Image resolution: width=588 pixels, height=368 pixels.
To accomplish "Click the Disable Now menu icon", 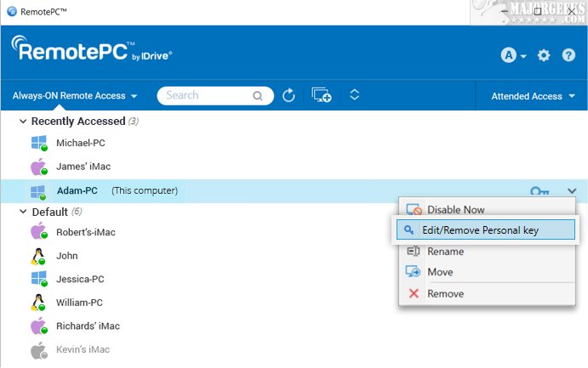I will [414, 209].
